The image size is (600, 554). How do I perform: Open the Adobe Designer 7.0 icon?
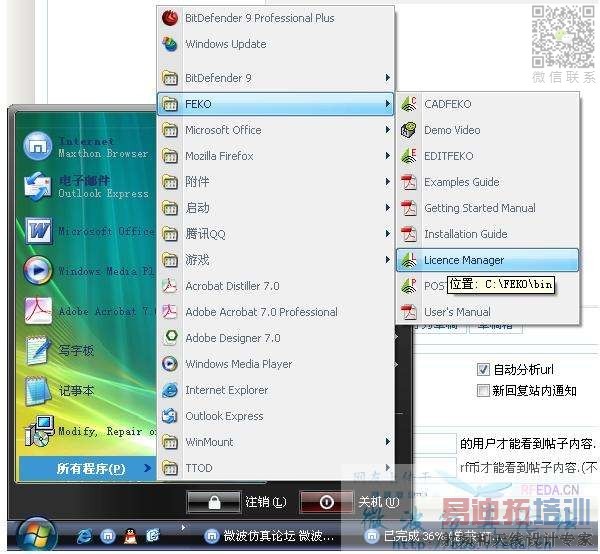[x=170, y=338]
